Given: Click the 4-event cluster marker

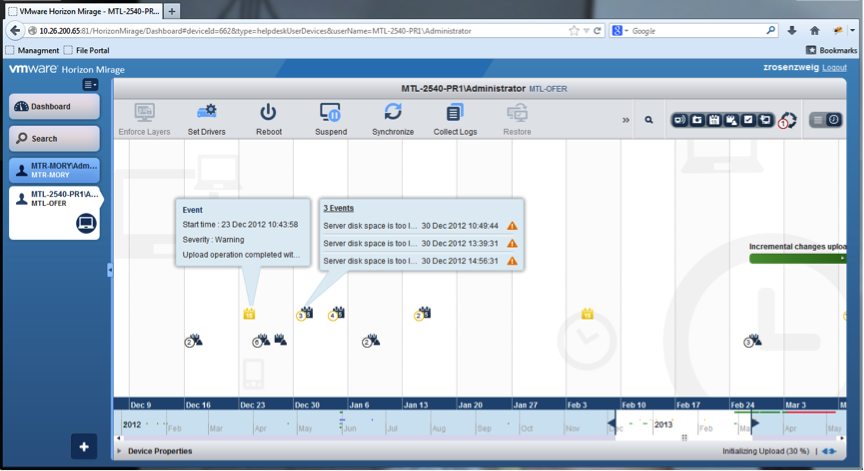Looking at the screenshot, I should [336, 313].
